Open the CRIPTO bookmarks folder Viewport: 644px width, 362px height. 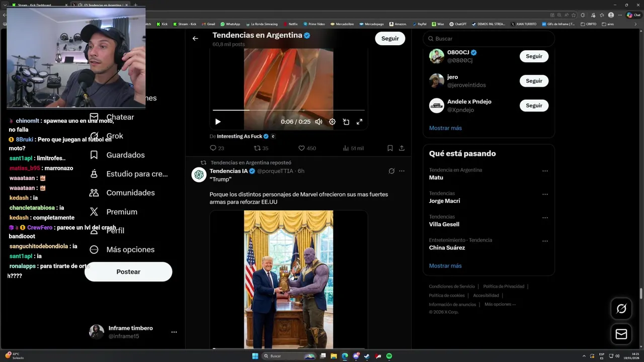pos(588,24)
